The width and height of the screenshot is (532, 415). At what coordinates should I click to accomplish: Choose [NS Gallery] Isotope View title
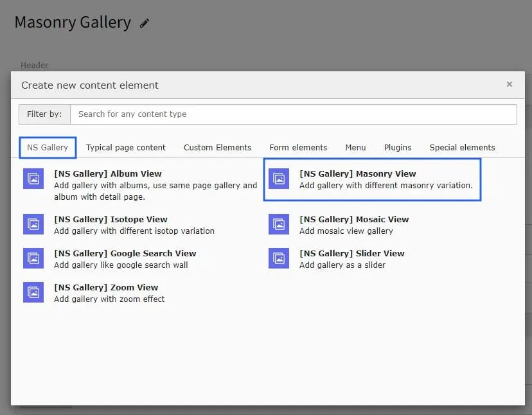[111, 220]
